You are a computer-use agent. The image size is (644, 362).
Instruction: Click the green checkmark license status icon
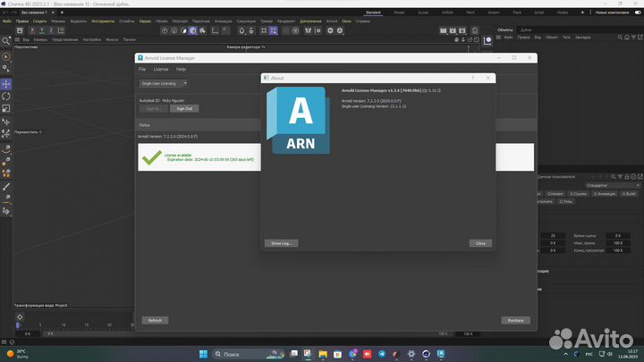pyautogui.click(x=151, y=157)
